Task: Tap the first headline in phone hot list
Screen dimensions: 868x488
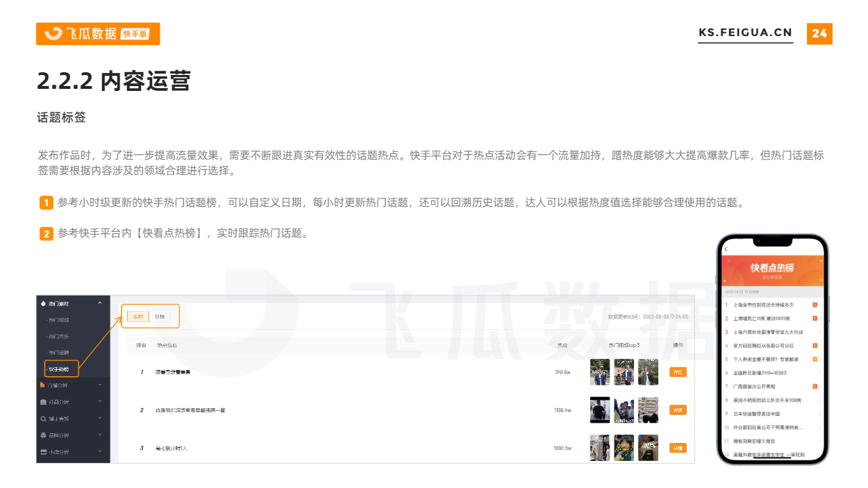Action: click(763, 305)
